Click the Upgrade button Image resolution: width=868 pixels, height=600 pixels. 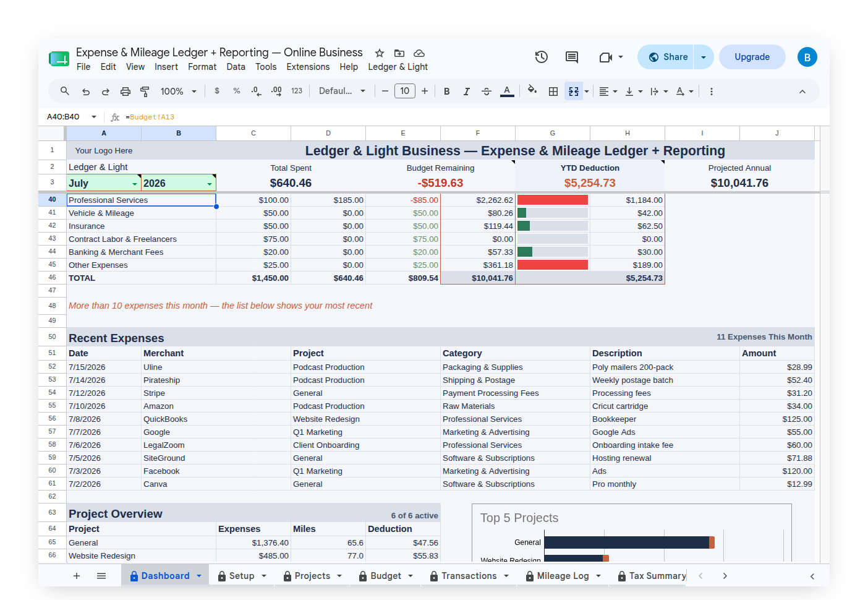[x=752, y=57]
